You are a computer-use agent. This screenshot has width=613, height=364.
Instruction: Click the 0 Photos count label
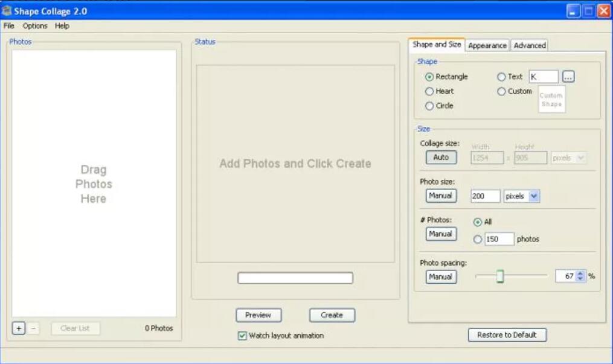pyautogui.click(x=159, y=328)
